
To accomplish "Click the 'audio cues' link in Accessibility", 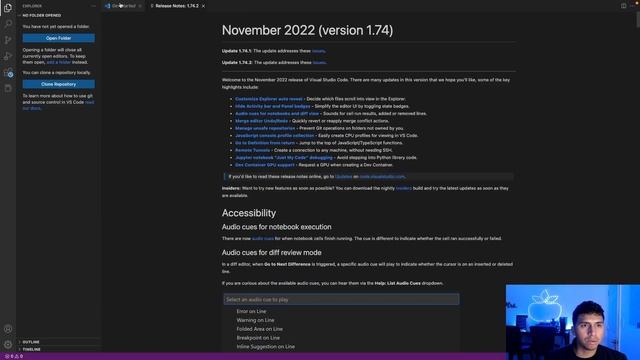I will (262, 238).
